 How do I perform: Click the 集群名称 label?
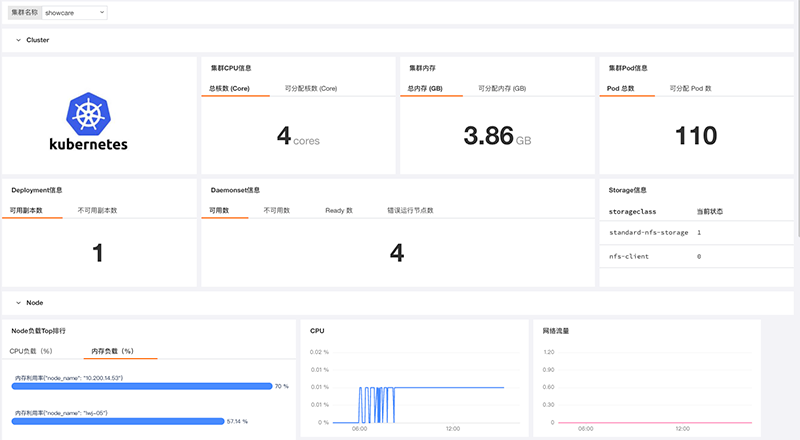click(24, 12)
